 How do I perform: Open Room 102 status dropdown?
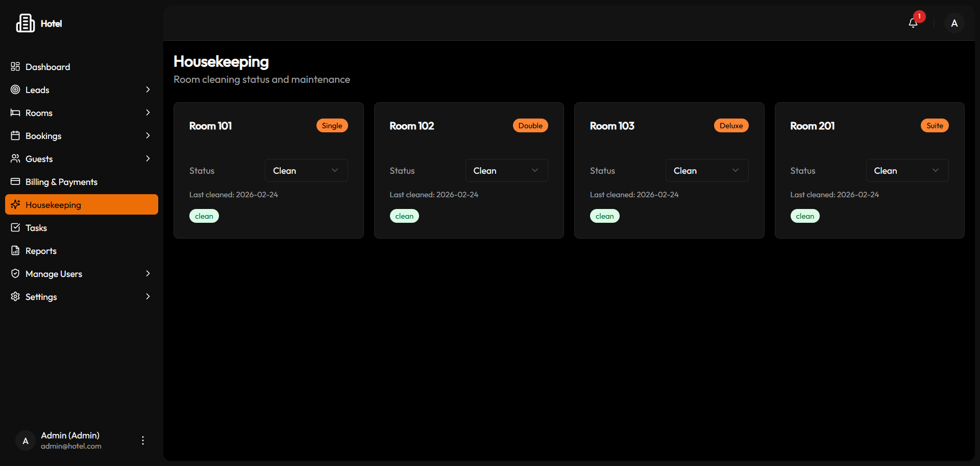[506, 170]
